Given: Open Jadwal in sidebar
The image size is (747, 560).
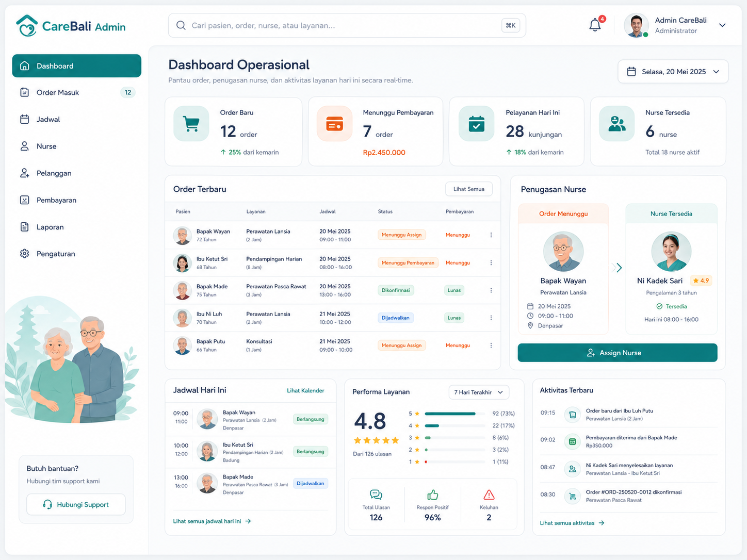Looking at the screenshot, I should click(76, 120).
